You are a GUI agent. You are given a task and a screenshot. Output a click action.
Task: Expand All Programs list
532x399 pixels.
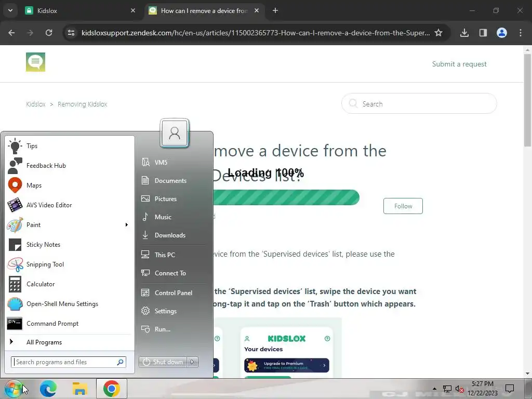point(70,342)
